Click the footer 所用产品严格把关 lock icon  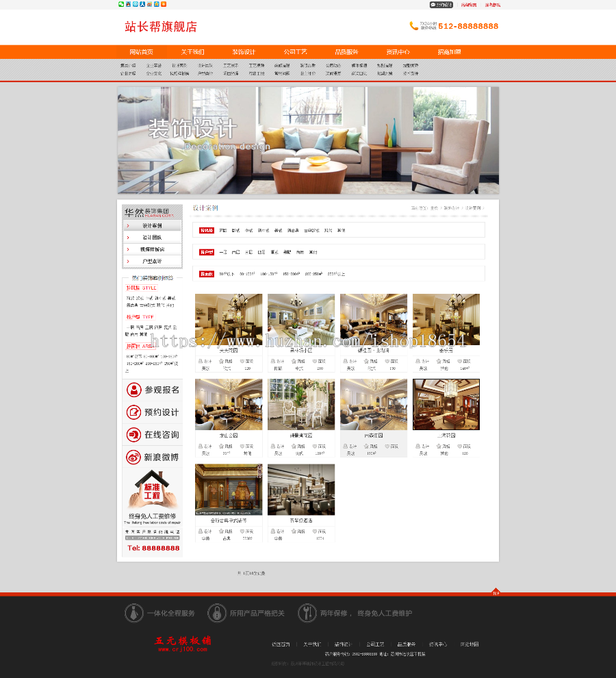[x=217, y=613]
